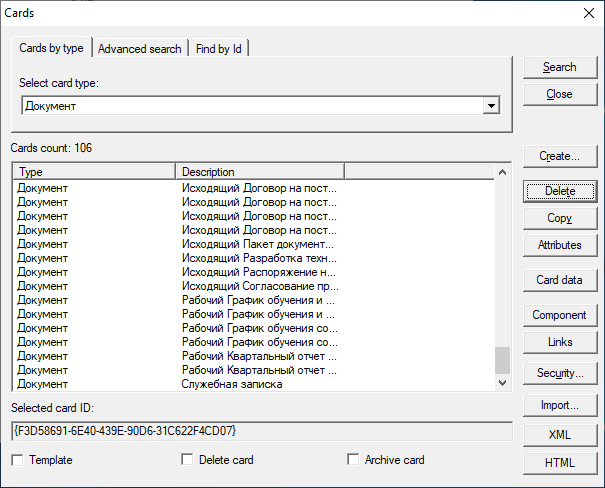This screenshot has width=605, height=488.
Task: Click the Import... button
Action: click(x=559, y=405)
